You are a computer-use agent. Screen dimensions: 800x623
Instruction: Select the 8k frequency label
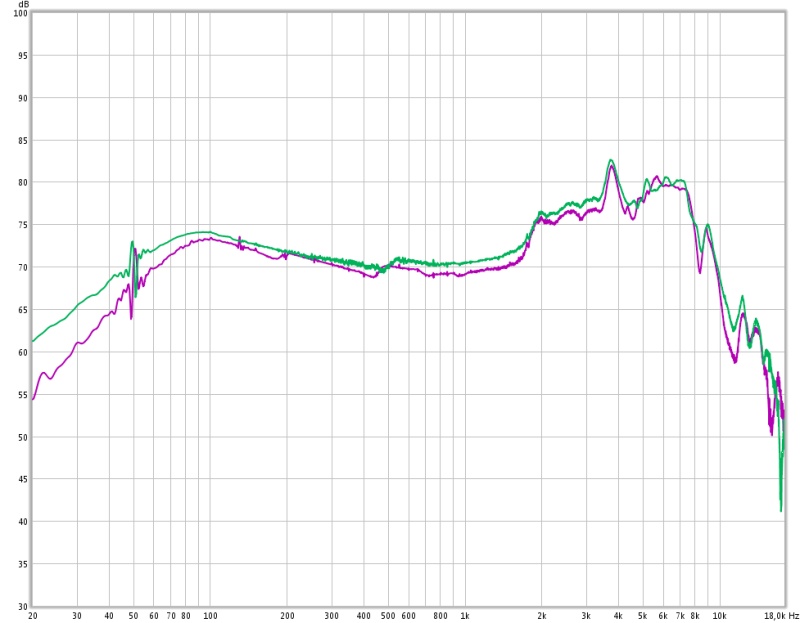coord(695,616)
